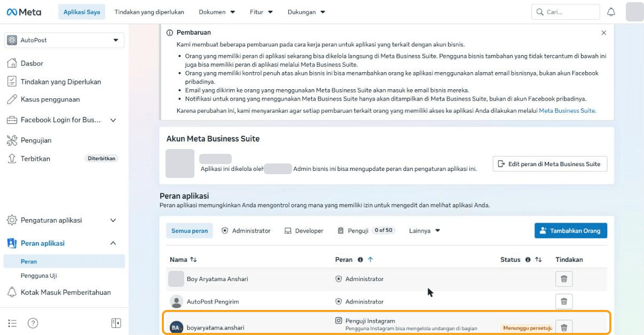This screenshot has height=335, width=644.
Task: Sort by Status column arrows
Action: (x=538, y=260)
